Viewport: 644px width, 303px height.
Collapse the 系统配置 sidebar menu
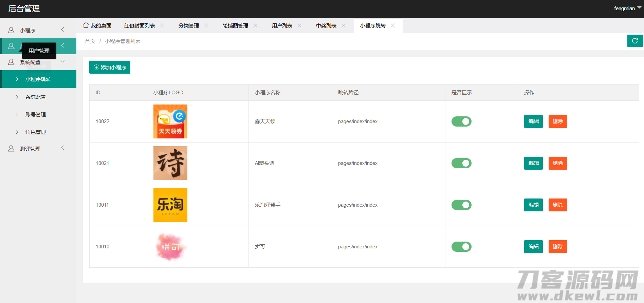click(x=62, y=61)
